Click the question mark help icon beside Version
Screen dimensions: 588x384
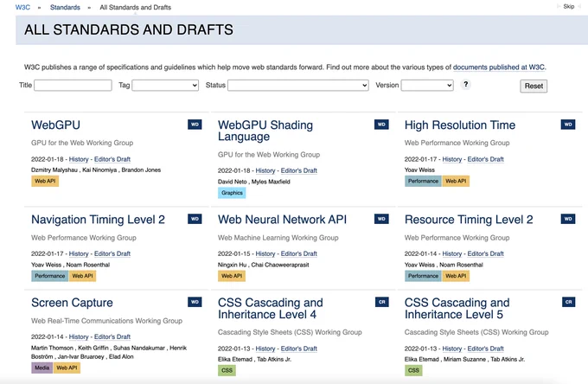click(466, 85)
